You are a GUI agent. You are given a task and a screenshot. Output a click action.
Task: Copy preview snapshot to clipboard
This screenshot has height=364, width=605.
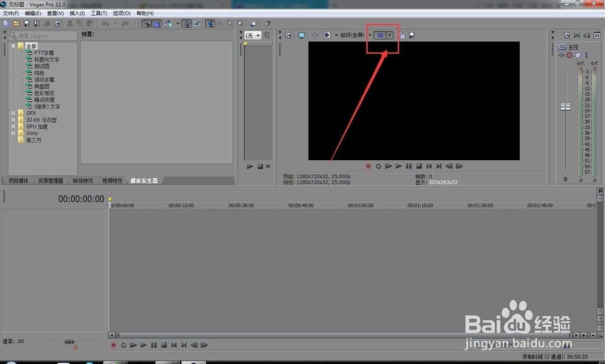(402, 35)
